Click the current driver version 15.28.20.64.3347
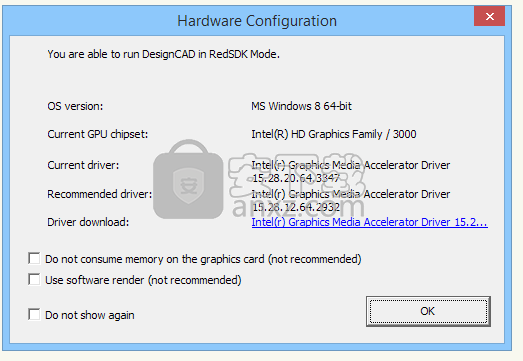Image resolution: width=523 pixels, height=361 pixels. point(296,178)
